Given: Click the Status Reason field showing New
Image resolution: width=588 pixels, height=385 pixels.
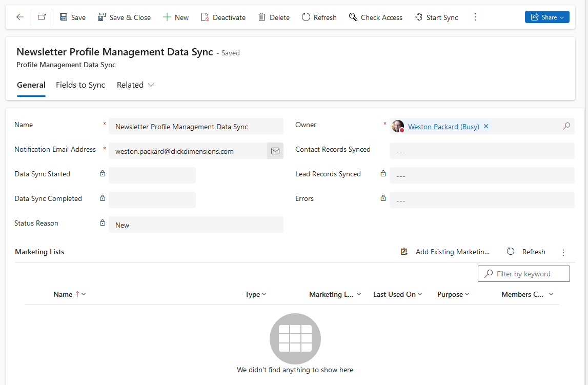Looking at the screenshot, I should 196,225.
